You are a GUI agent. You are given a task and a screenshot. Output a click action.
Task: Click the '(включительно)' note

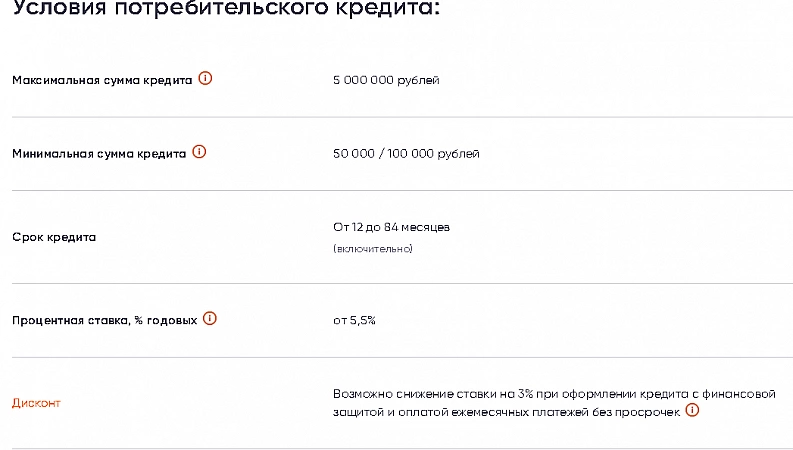(372, 248)
